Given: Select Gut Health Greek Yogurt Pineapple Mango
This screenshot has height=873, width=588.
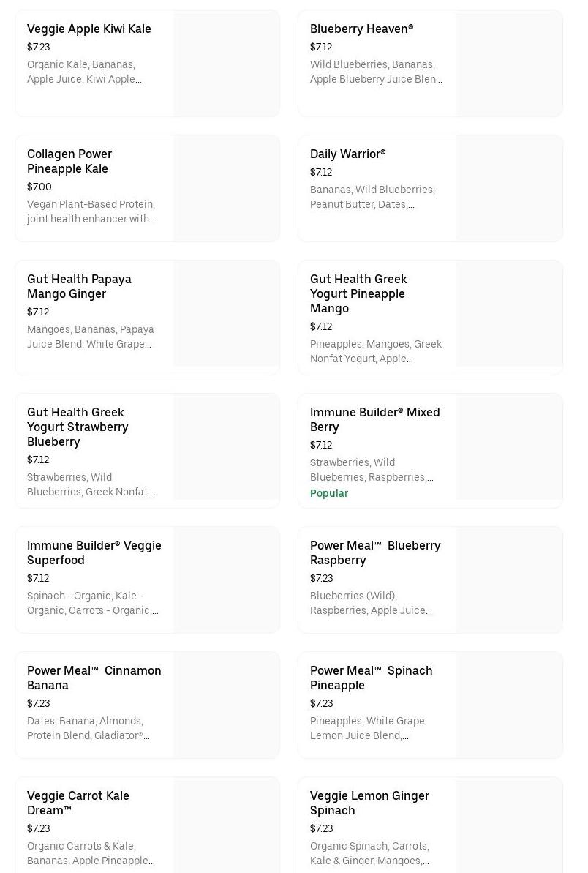Looking at the screenshot, I should pos(358,293).
